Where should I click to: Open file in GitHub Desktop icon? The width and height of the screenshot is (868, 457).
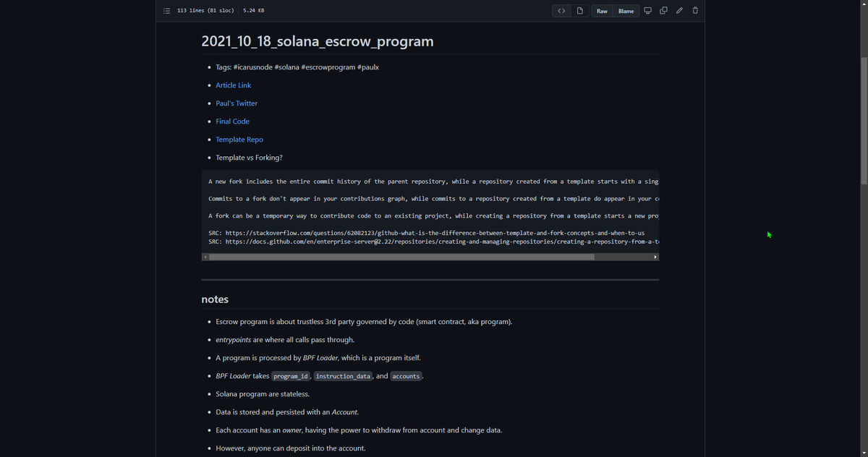click(647, 11)
